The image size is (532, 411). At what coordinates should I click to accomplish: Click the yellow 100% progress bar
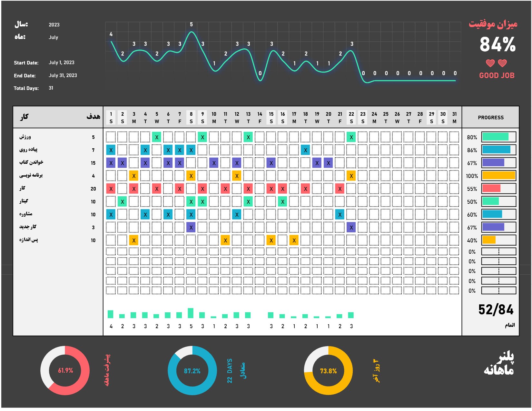click(x=499, y=176)
